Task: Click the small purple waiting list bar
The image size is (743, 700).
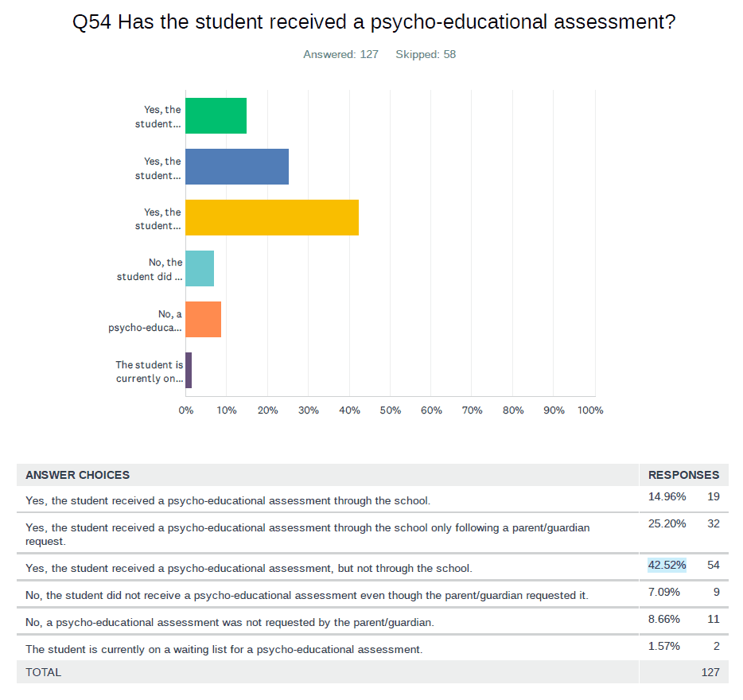Action: [189, 371]
